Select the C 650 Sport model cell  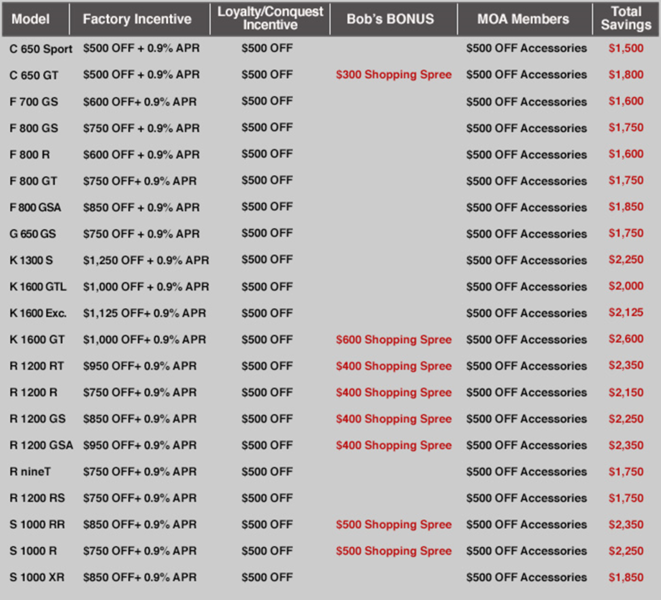coord(41,49)
